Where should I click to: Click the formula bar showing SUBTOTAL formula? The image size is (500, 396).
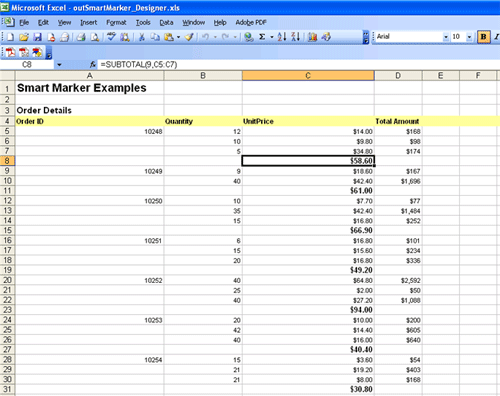pyautogui.click(x=297, y=64)
